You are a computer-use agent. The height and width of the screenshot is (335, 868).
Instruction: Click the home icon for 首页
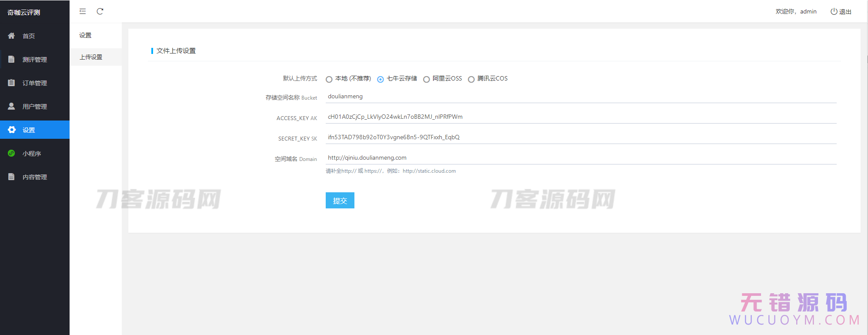point(11,36)
